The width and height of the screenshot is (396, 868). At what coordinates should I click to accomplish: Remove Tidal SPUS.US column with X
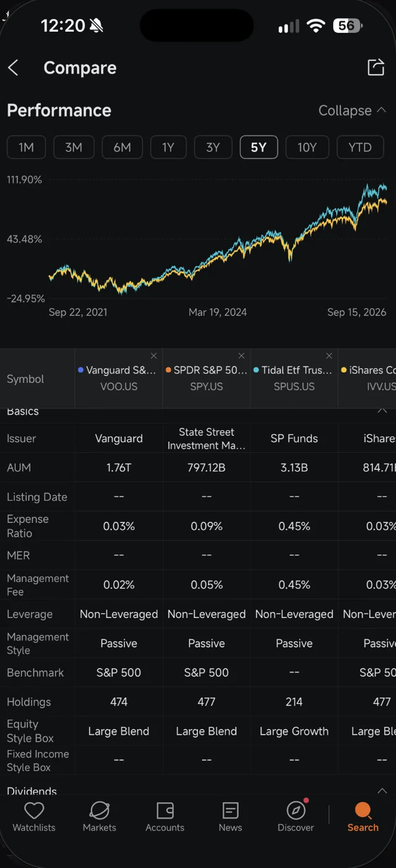329,356
